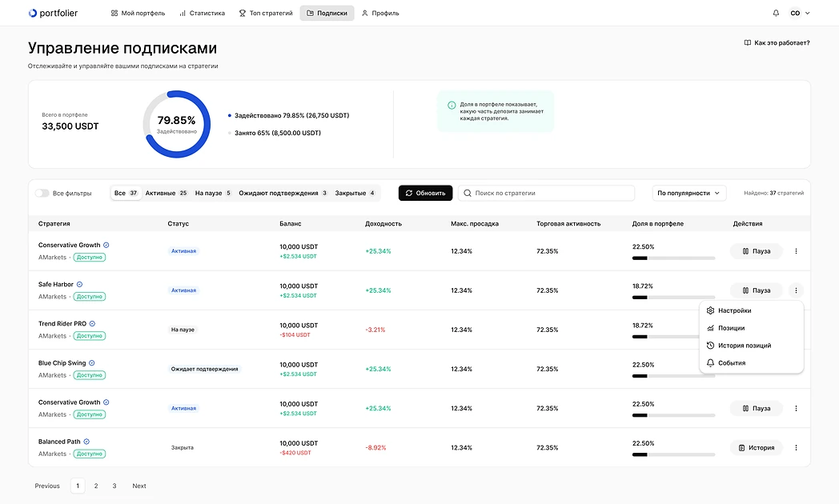Open more actions for first Conservative Growth row
839x504 pixels.
pyautogui.click(x=796, y=251)
